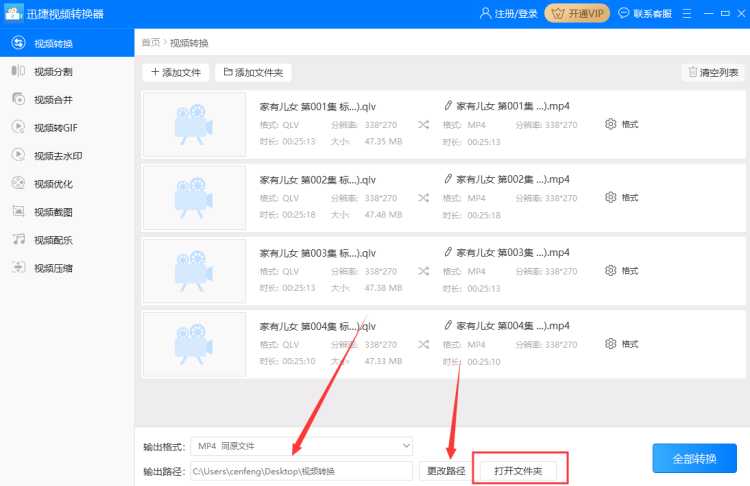750x486 pixels.
Task: Click the 打开文件夹 button
Action: [518, 471]
